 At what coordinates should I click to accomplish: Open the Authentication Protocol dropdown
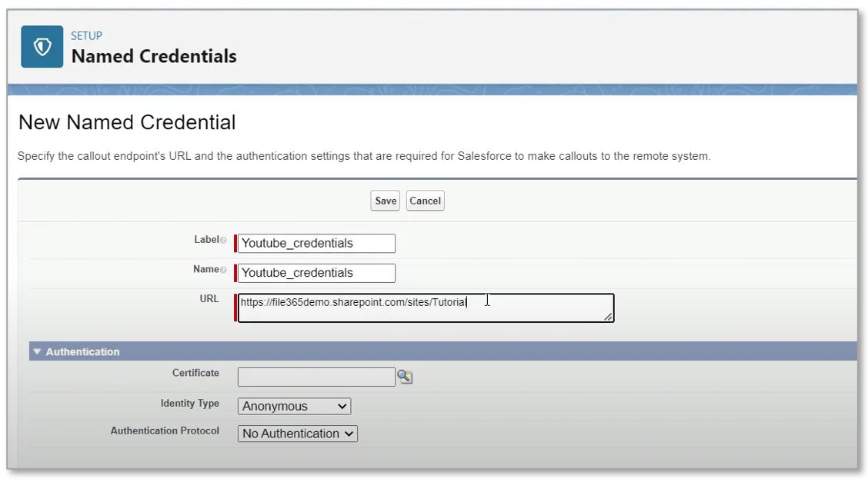click(x=297, y=434)
